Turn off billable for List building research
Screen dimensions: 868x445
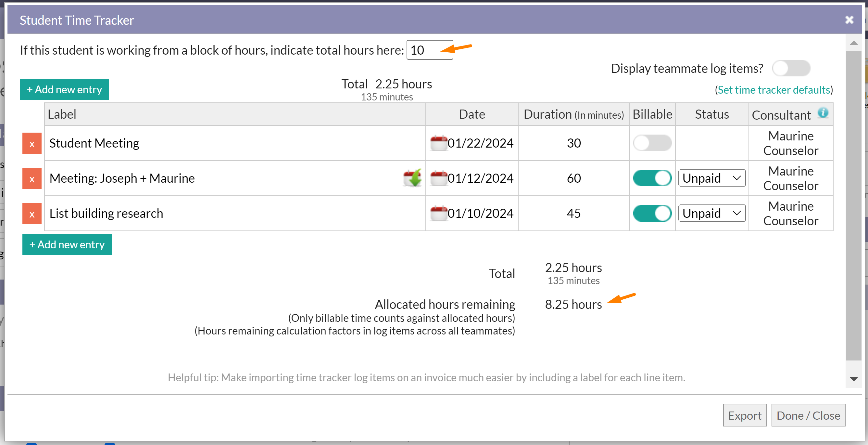[652, 213]
